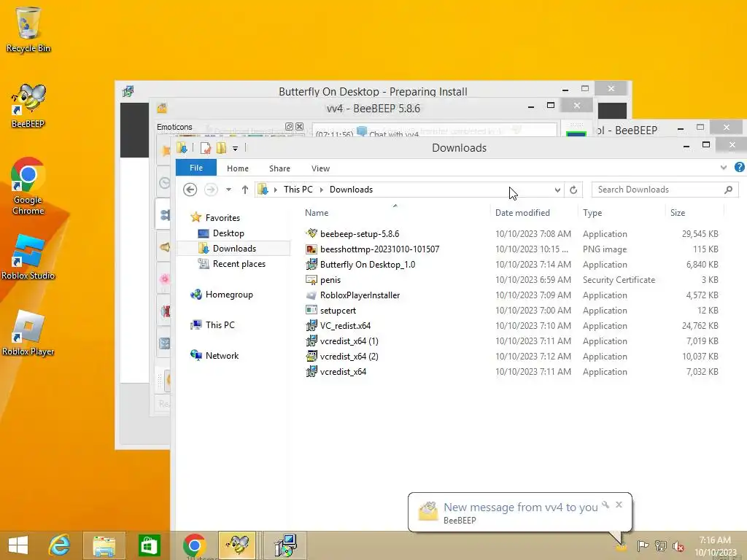Open the Recycle Bin desktop icon

[x=28, y=29]
